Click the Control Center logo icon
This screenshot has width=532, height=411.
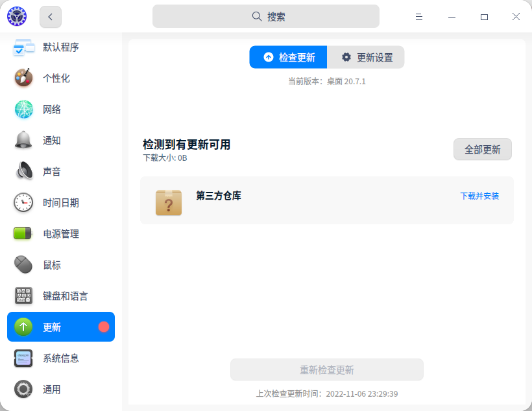17,16
